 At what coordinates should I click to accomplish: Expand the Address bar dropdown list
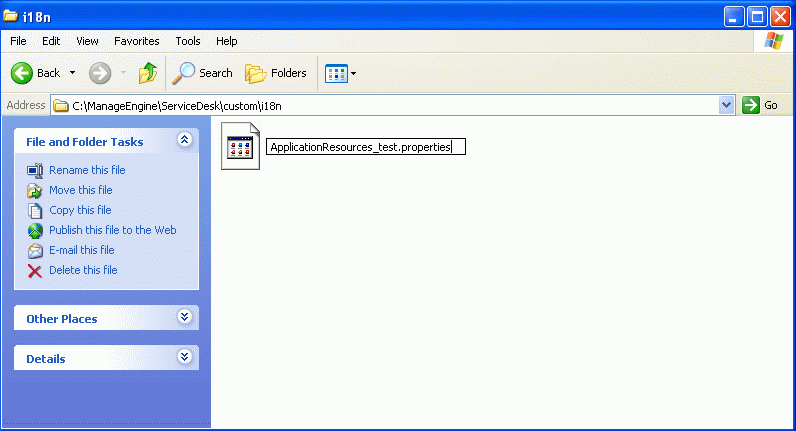pyautogui.click(x=726, y=105)
